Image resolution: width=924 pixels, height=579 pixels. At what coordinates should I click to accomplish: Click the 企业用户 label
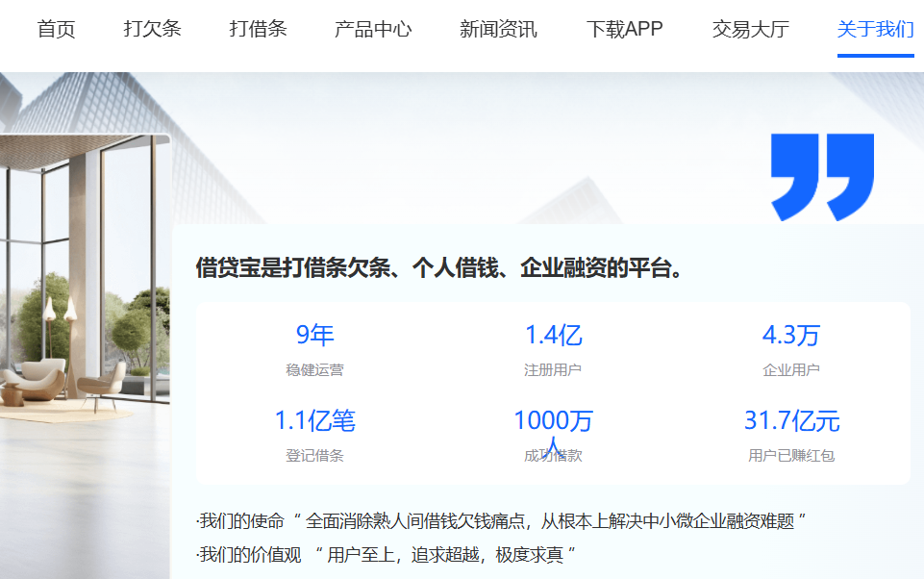click(x=790, y=369)
